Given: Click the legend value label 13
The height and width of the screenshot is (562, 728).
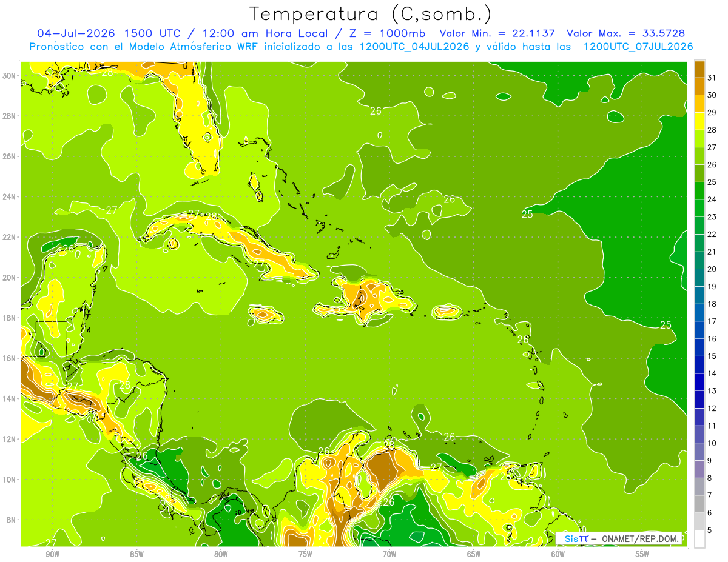Looking at the screenshot, I should (712, 391).
